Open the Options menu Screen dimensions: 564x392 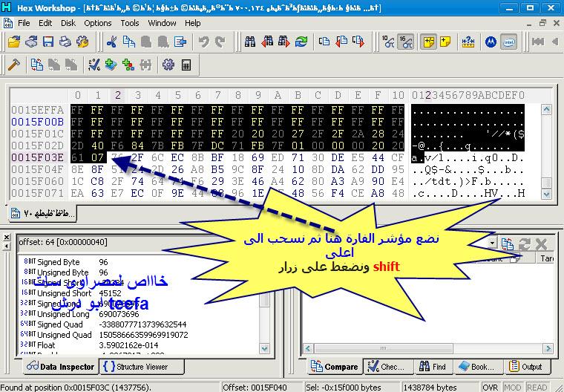97,23
